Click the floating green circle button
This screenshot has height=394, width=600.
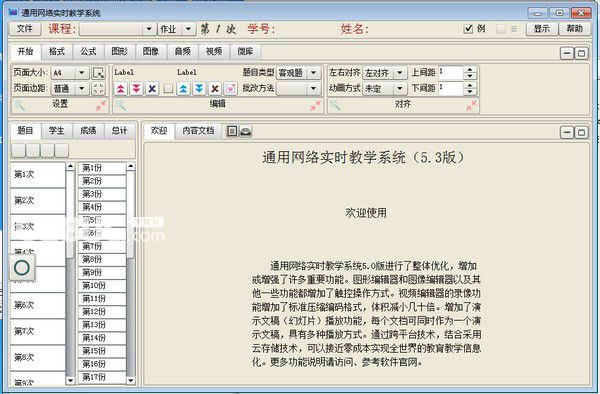click(22, 267)
